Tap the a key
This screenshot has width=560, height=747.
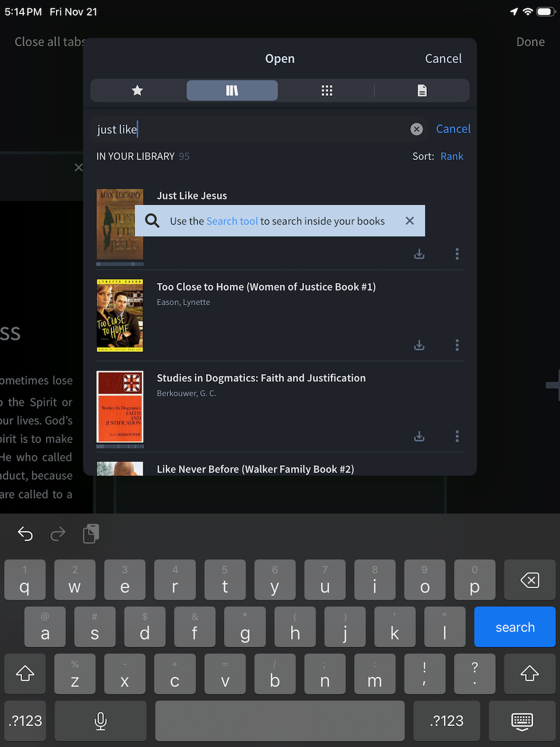click(45, 627)
